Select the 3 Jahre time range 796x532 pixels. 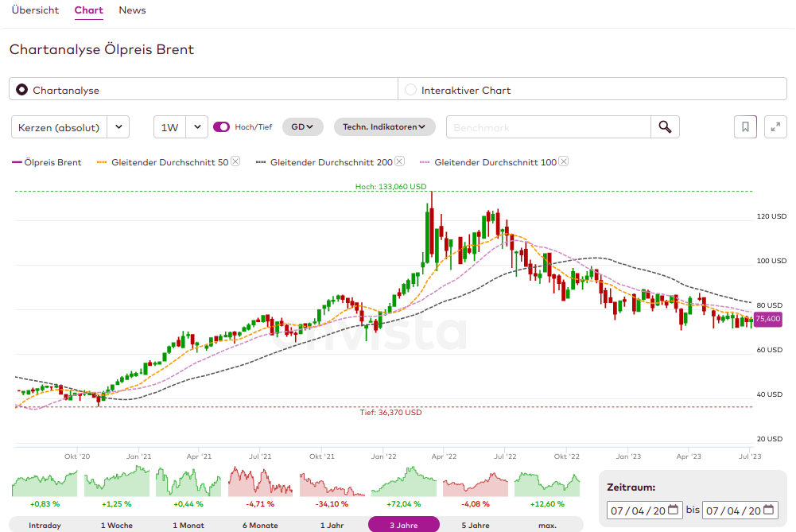404,525
